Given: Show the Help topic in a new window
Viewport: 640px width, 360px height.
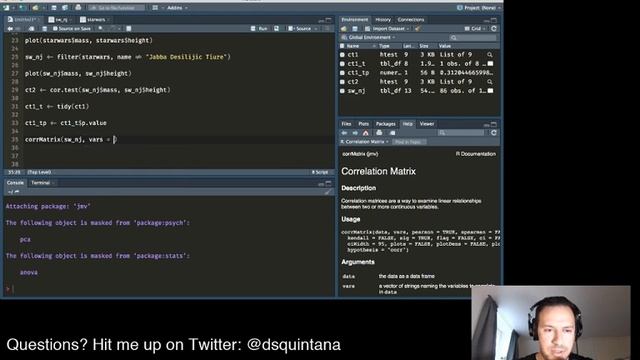Looking at the screenshot, I should click(x=392, y=133).
